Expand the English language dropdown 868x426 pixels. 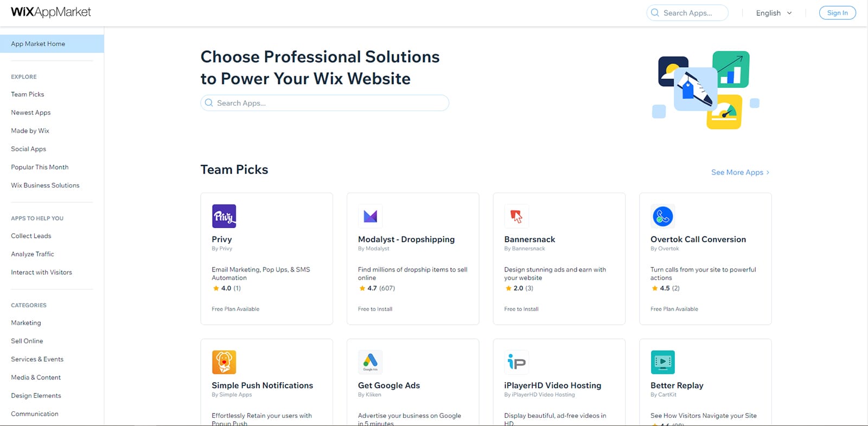coord(774,13)
